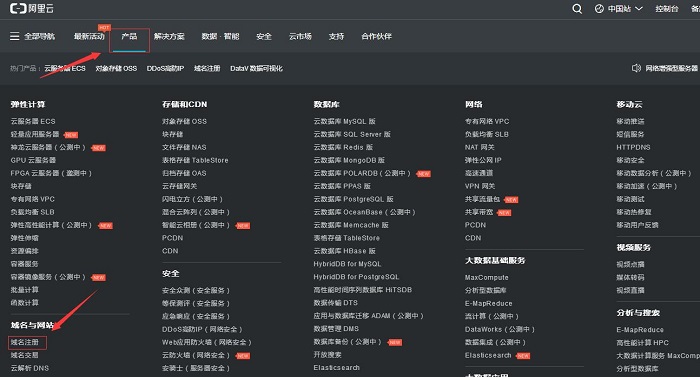The image size is (700, 377).
Task: Open E-MapReduce under 大数据基础服务
Action: pyautogui.click(x=488, y=303)
